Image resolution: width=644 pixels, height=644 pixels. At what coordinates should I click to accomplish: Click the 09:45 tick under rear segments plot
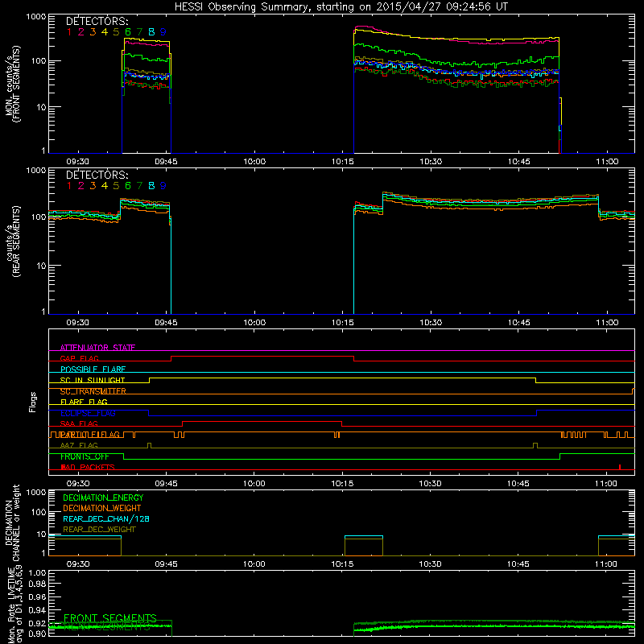[167, 323]
